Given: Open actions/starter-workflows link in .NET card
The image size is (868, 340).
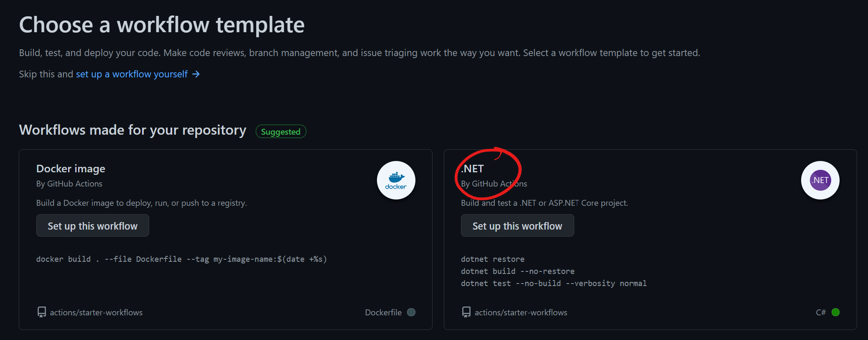Looking at the screenshot, I should tap(521, 312).
